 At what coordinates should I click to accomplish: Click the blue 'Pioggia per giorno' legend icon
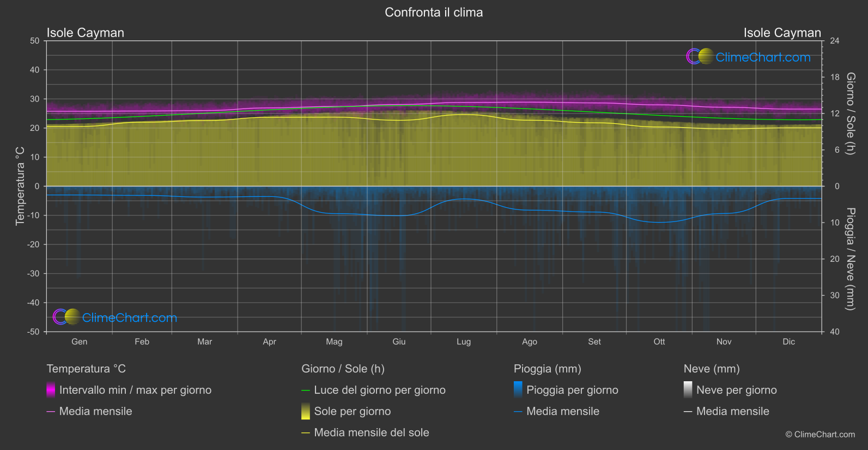[518, 390]
